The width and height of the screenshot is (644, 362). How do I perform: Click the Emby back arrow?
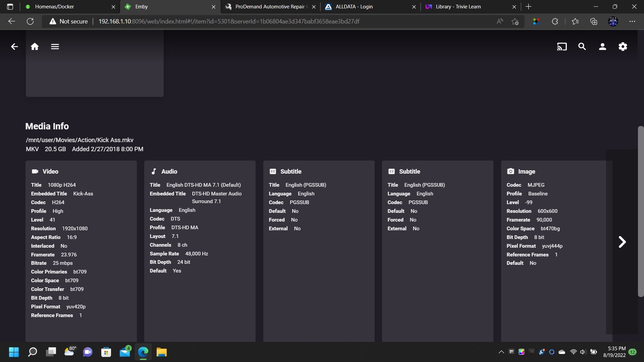tap(14, 47)
